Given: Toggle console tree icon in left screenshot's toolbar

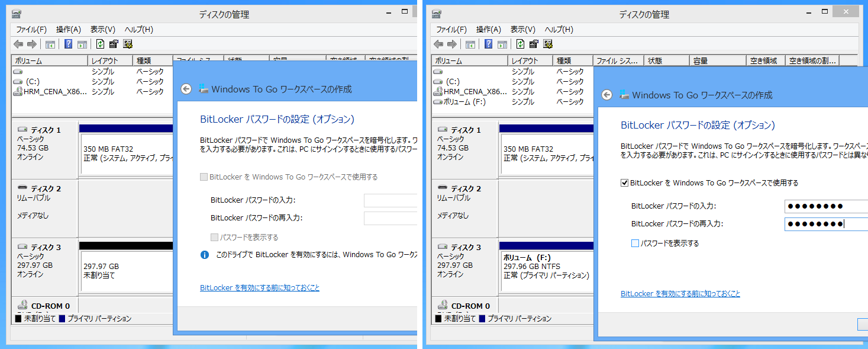Looking at the screenshot, I should [x=50, y=44].
